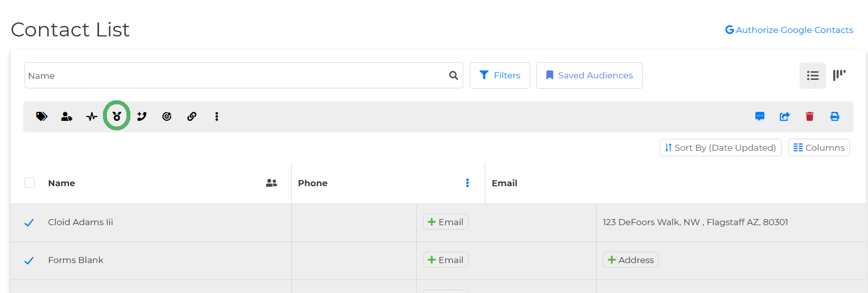Click the assign user icon
Image resolution: width=868 pixels, height=293 pixels.
coord(66,116)
